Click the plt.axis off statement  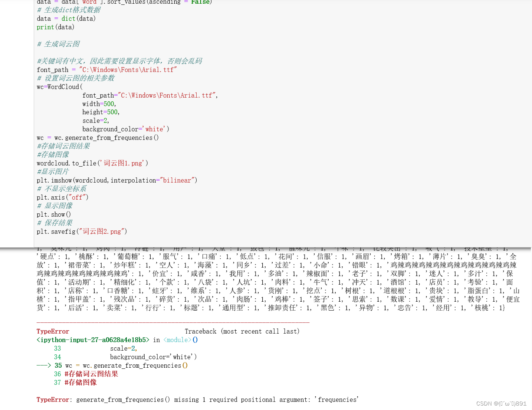[x=62, y=197]
